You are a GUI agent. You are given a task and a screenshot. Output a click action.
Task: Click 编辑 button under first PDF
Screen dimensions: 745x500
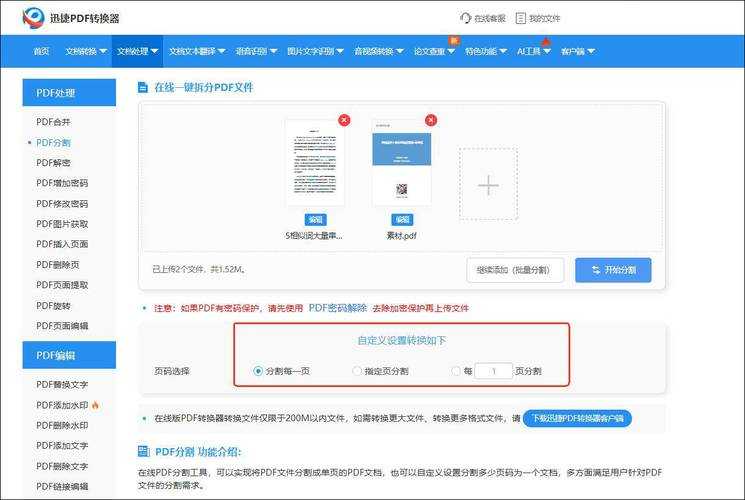click(315, 219)
